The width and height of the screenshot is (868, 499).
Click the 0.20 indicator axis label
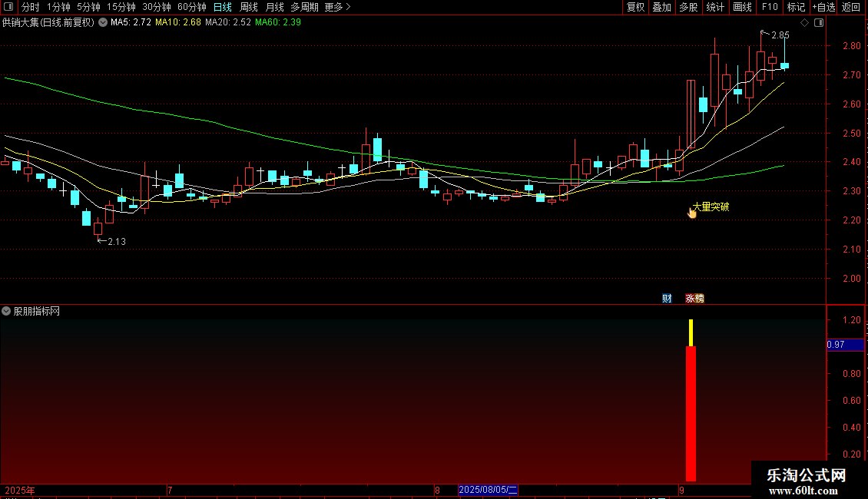[851, 454]
